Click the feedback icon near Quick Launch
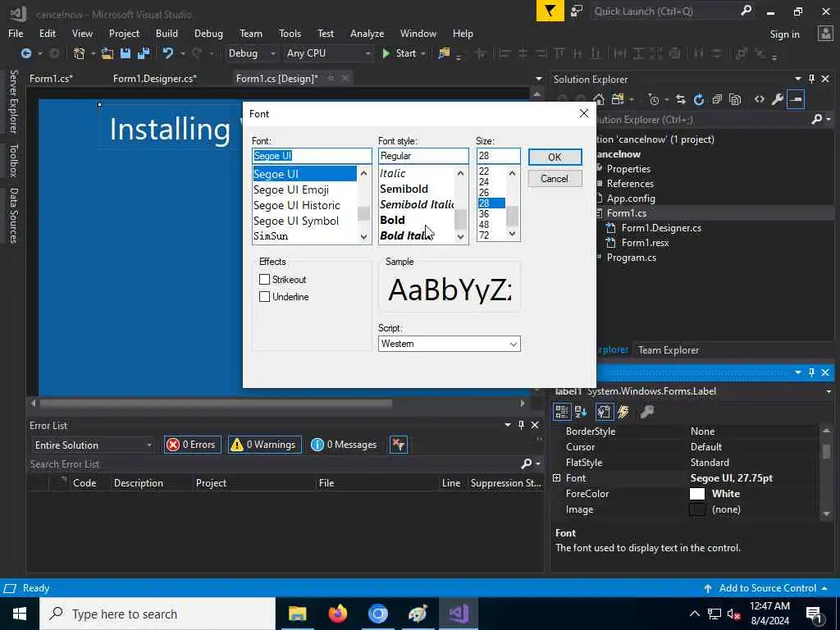 (x=577, y=11)
